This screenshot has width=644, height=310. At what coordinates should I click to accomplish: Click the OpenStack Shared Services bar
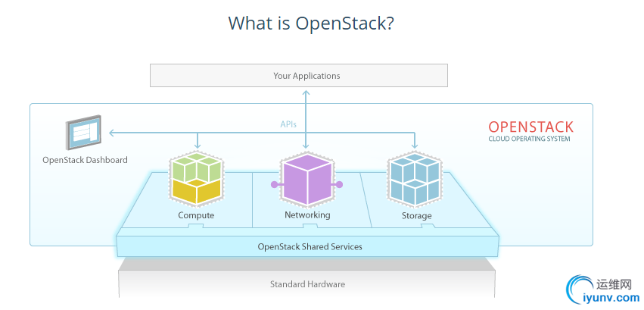point(308,246)
